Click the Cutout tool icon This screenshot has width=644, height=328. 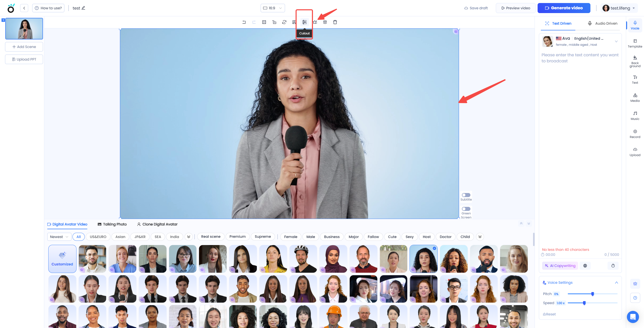click(x=304, y=22)
